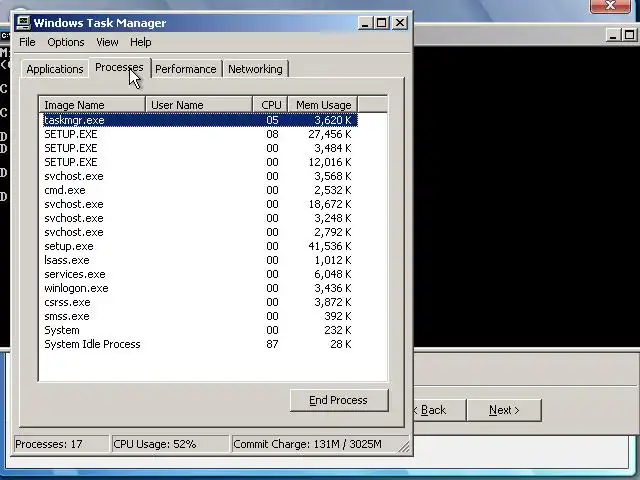Sort processes by CPU column header
The image size is (640, 480).
[x=270, y=105]
